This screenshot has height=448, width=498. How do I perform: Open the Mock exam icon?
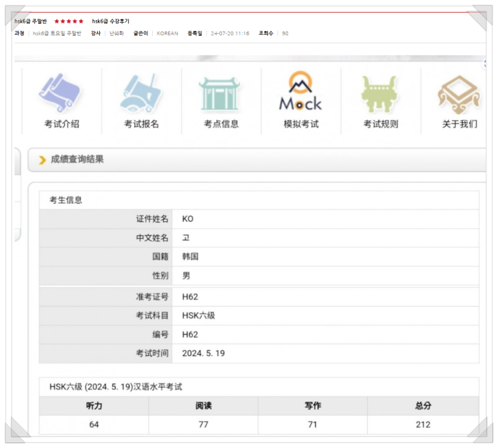click(x=300, y=93)
